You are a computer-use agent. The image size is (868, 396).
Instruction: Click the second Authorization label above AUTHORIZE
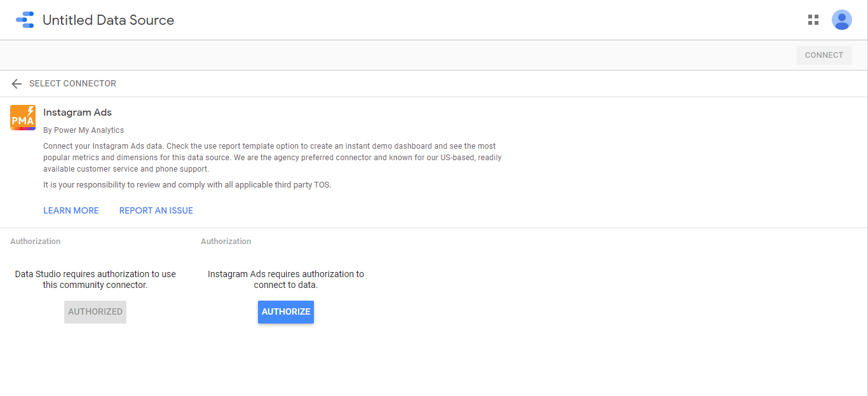(x=226, y=242)
